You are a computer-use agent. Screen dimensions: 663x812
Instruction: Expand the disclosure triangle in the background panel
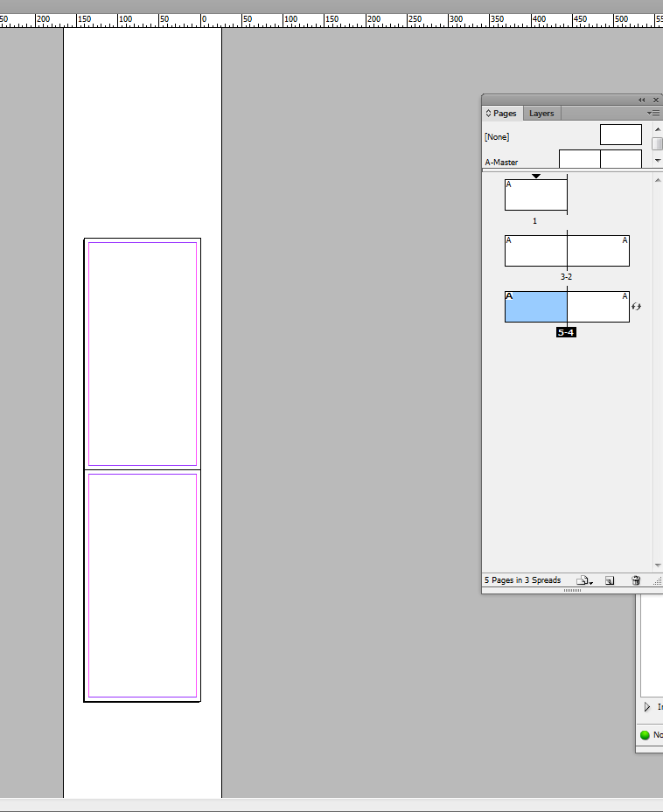647,706
